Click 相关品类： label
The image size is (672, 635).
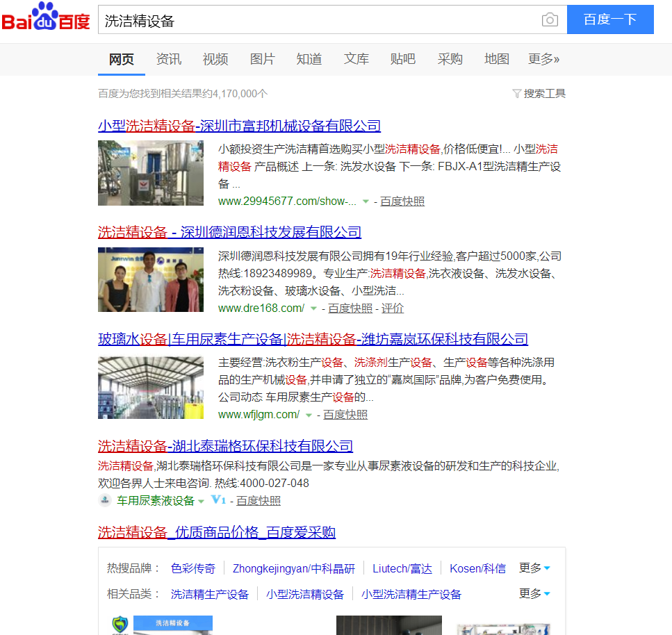[x=134, y=594]
